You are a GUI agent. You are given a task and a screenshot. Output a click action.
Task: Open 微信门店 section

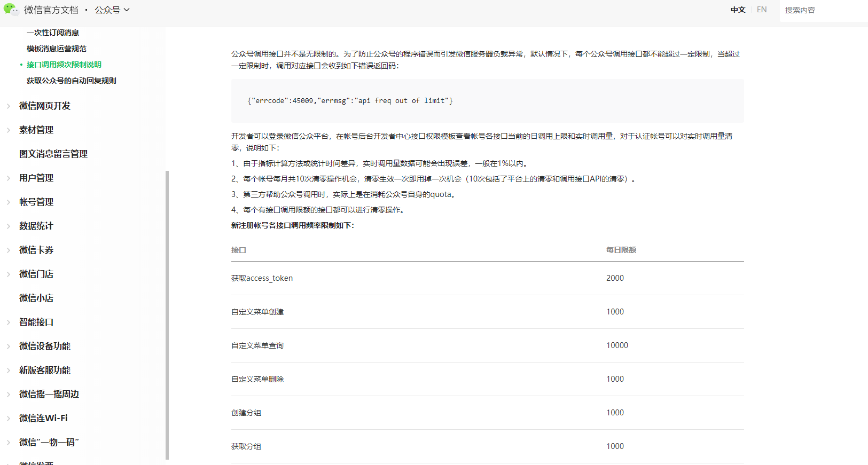pyautogui.click(x=36, y=274)
